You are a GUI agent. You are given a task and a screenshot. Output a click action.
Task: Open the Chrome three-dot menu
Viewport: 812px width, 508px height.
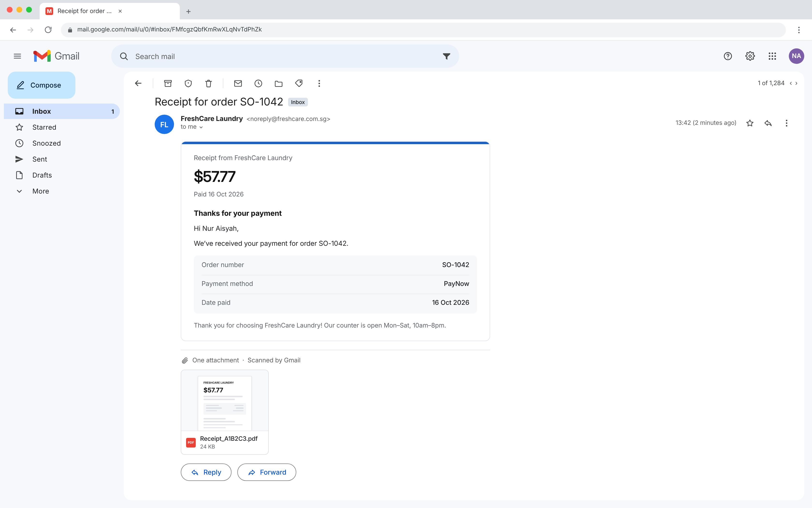point(799,30)
